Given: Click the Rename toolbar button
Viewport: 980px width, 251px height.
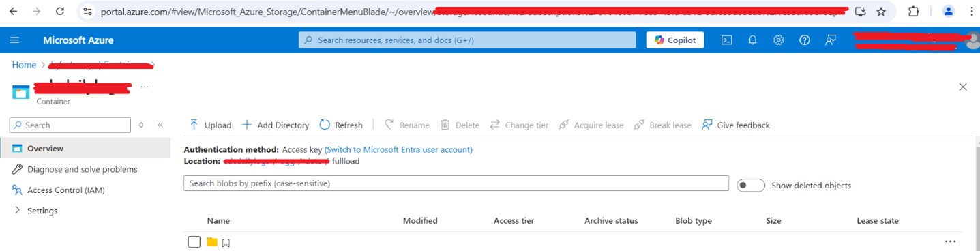Looking at the screenshot, I should click(407, 125).
